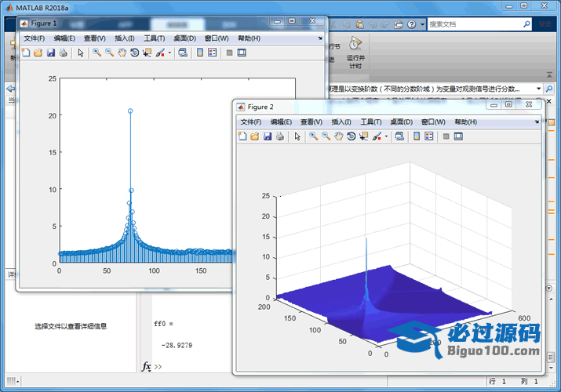This screenshot has height=392, width=561.
Task: Click Zoom Out tool in Figure 2 toolbar
Action: [326, 136]
